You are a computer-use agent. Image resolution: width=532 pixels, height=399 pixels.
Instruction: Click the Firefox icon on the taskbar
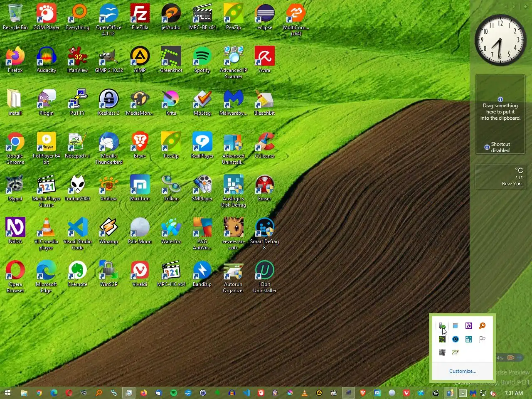144,393
